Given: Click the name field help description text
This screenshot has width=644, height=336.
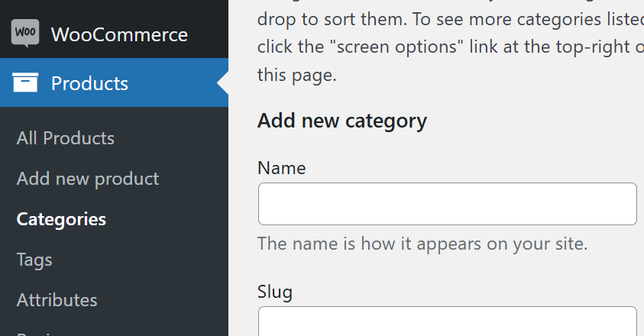Looking at the screenshot, I should coord(422,244).
